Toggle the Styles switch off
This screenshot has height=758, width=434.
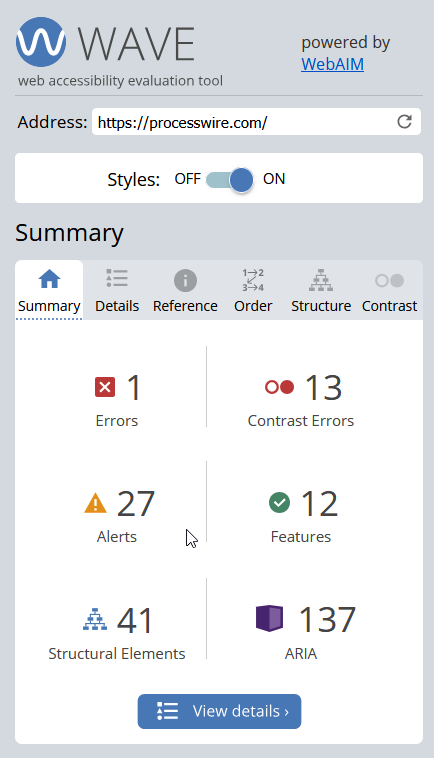pos(230,180)
